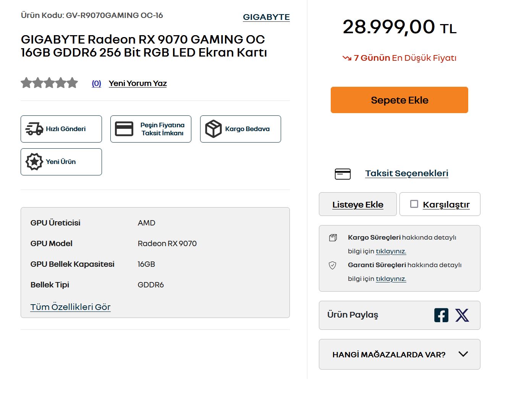Open Tüm Özellikleri Gör link

click(71, 307)
